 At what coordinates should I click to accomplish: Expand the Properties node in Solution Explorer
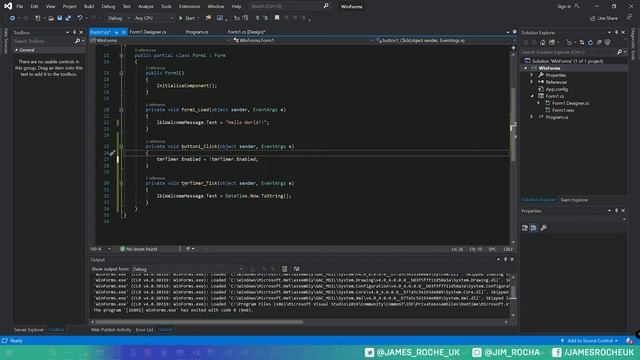(532, 75)
